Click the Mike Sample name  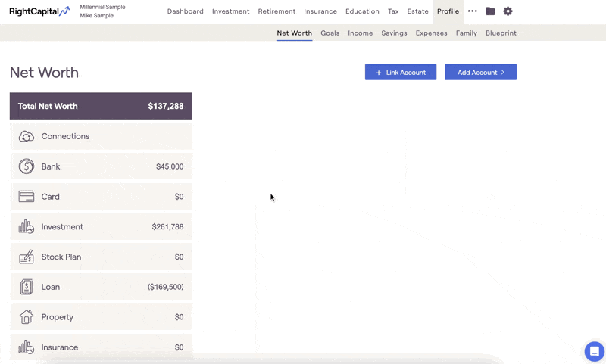pos(97,15)
